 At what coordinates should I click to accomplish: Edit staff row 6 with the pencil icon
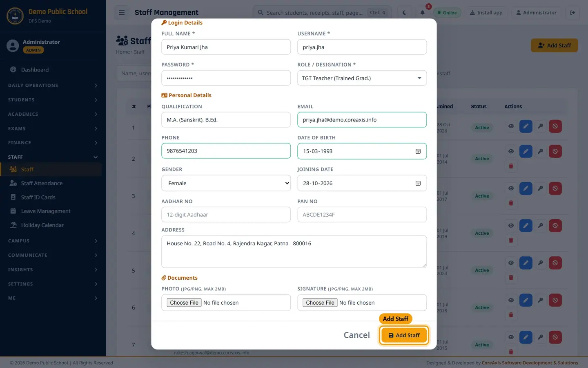coord(526,300)
